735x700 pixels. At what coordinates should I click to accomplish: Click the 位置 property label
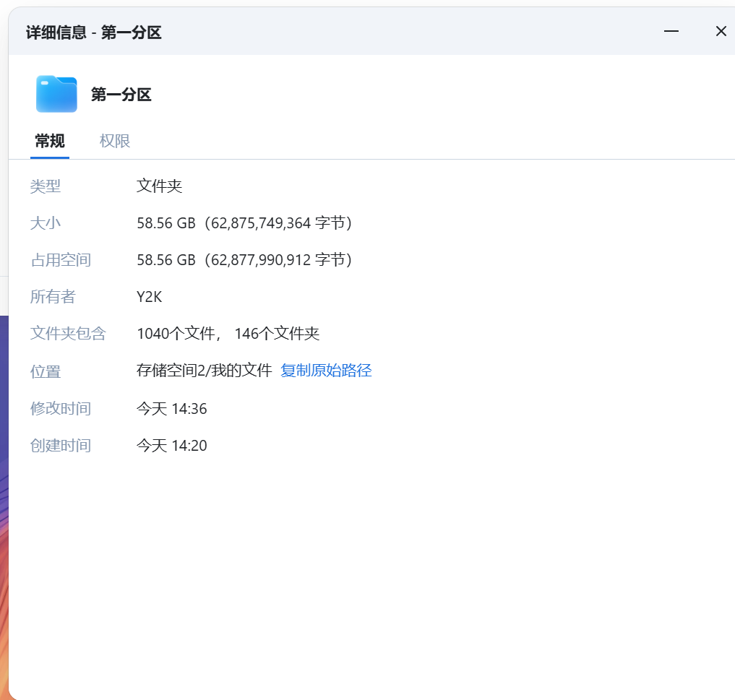tap(46, 371)
